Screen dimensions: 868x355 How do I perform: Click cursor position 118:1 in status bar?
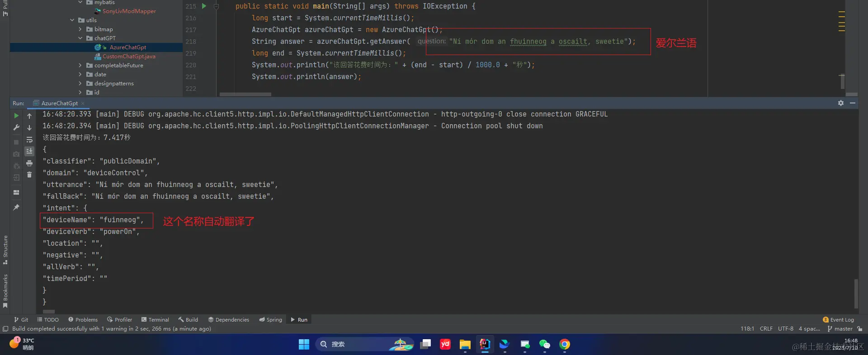[747, 329]
